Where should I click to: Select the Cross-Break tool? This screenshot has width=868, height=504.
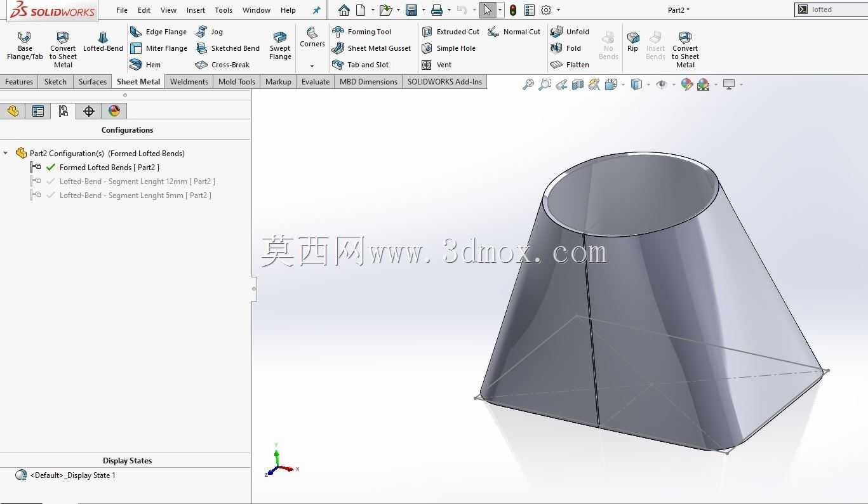point(223,65)
